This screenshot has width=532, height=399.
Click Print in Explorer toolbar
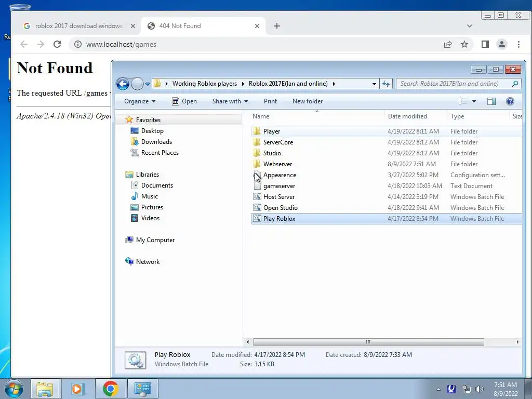[270, 101]
